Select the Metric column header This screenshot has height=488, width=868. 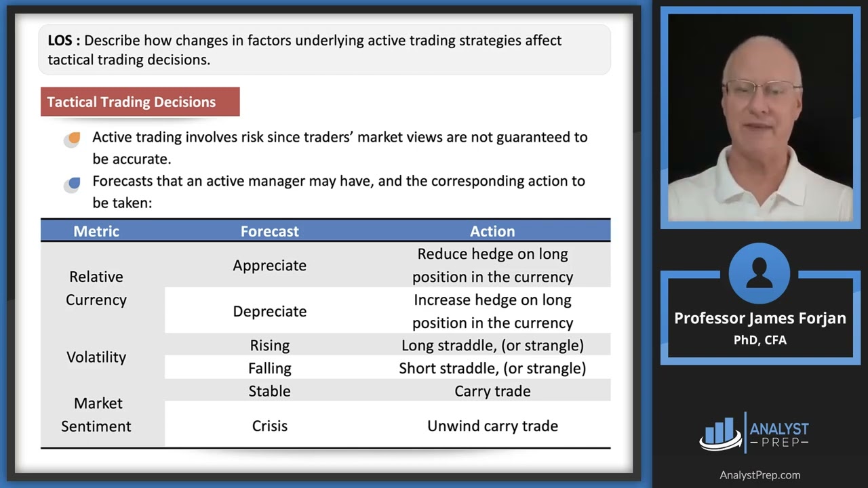coord(96,231)
